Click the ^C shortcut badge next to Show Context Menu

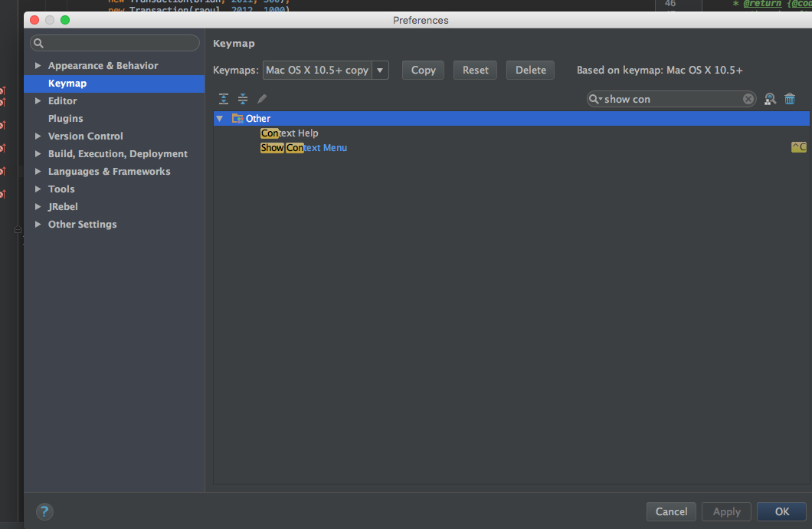(798, 147)
